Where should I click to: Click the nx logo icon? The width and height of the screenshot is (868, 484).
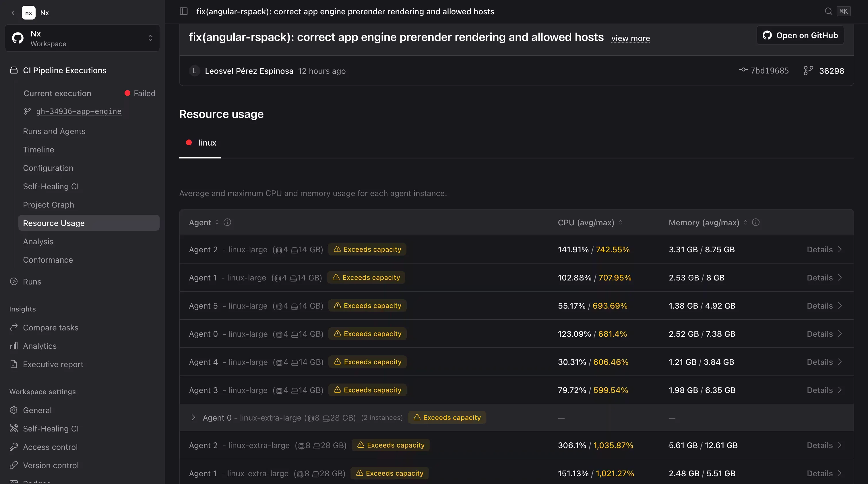click(x=29, y=13)
